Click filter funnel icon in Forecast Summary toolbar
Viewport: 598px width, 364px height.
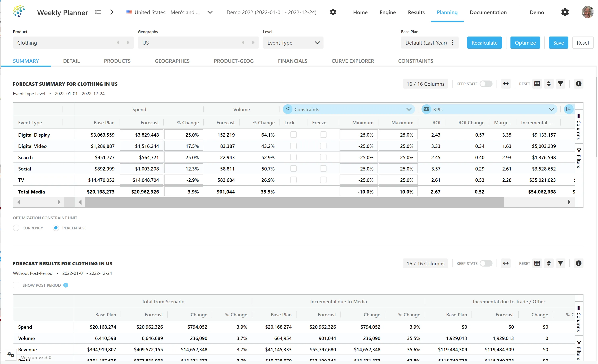click(560, 84)
